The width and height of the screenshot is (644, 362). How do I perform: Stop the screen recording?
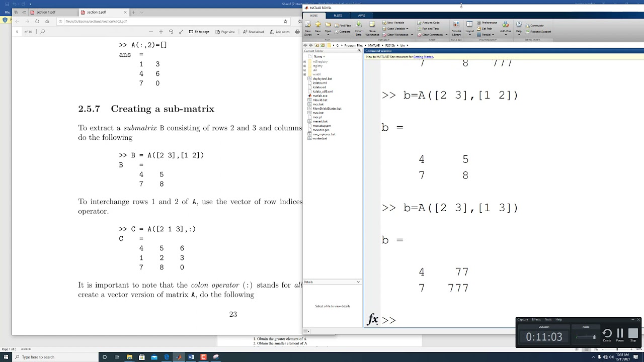pos(633,334)
